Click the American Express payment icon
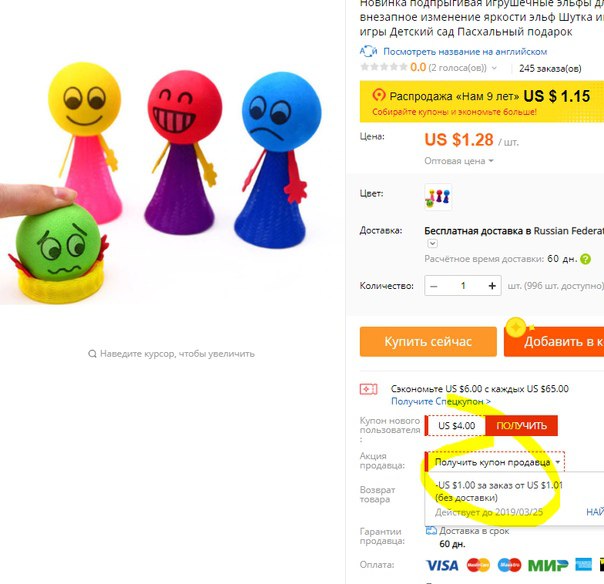604x584 pixels. (584, 564)
